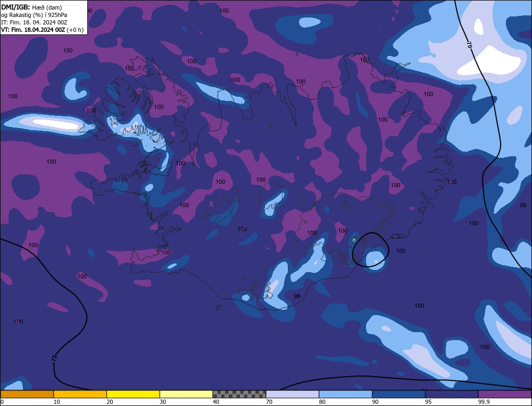Click the bright yellow 20–30 legend swatch

pyautogui.click(x=133, y=394)
